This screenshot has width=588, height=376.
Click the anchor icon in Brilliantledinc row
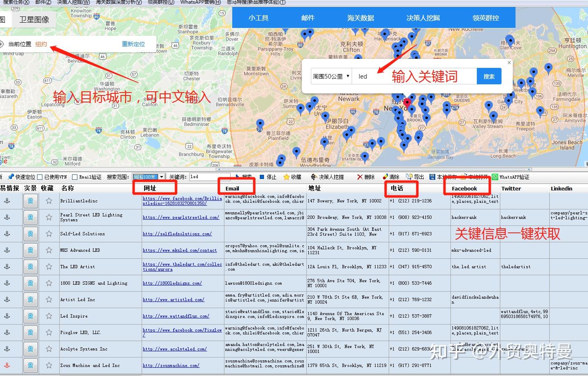tap(7, 201)
